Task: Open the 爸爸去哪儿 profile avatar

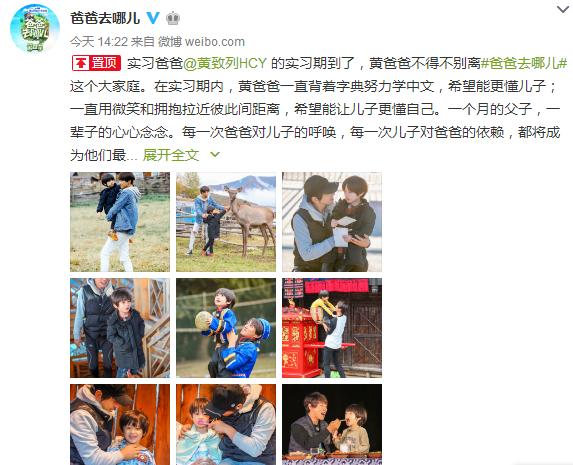Action: click(35, 28)
